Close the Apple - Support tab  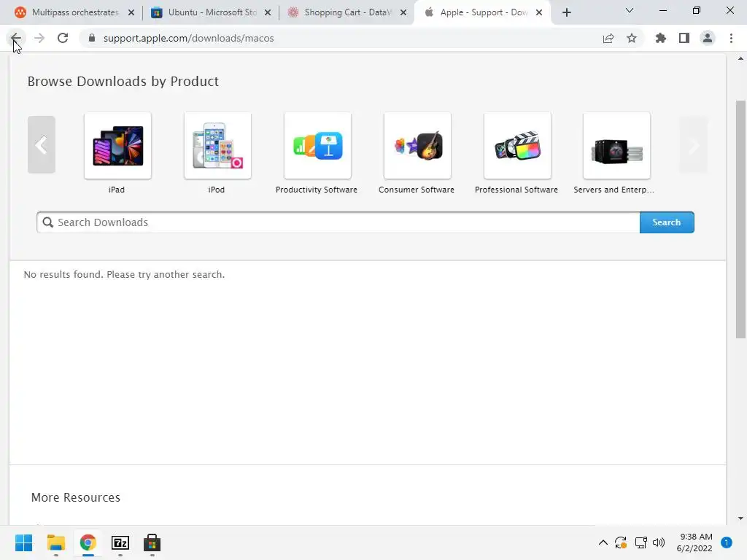click(x=539, y=12)
